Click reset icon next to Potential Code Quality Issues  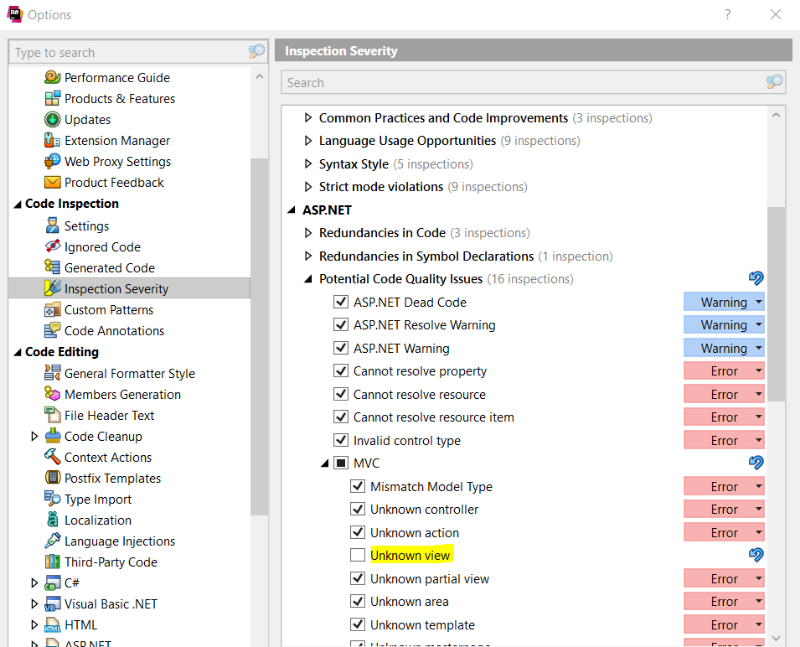pyautogui.click(x=756, y=279)
